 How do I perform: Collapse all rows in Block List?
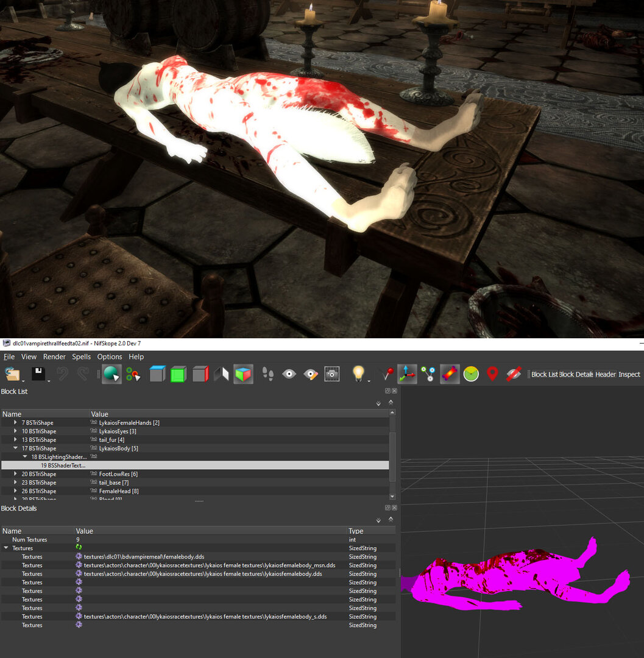391,402
